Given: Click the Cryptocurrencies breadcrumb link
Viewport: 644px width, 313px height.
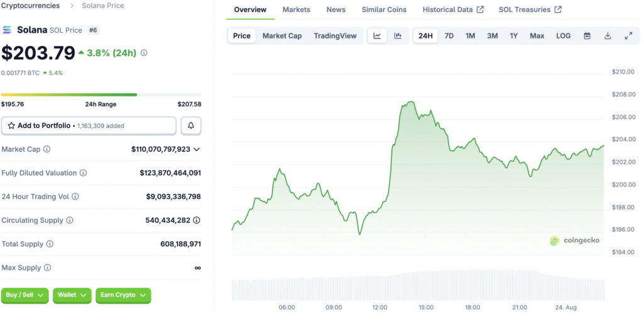Looking at the screenshot, I should point(30,6).
